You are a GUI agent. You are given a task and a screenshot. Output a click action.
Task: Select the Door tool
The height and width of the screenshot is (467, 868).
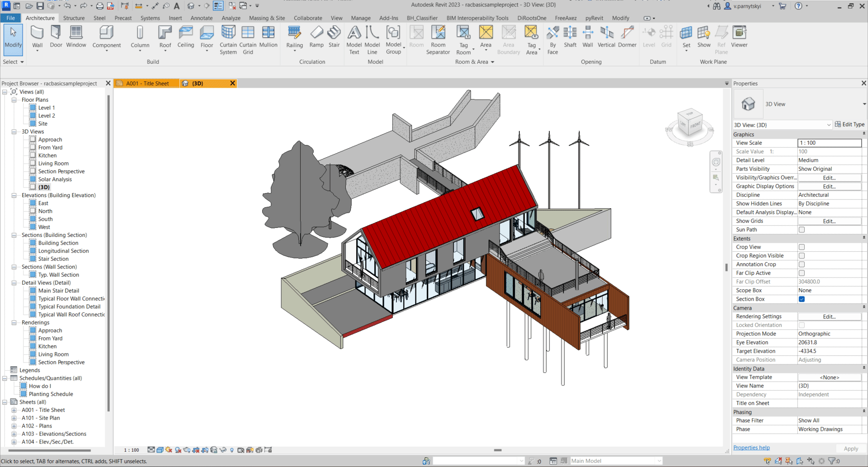(x=56, y=36)
